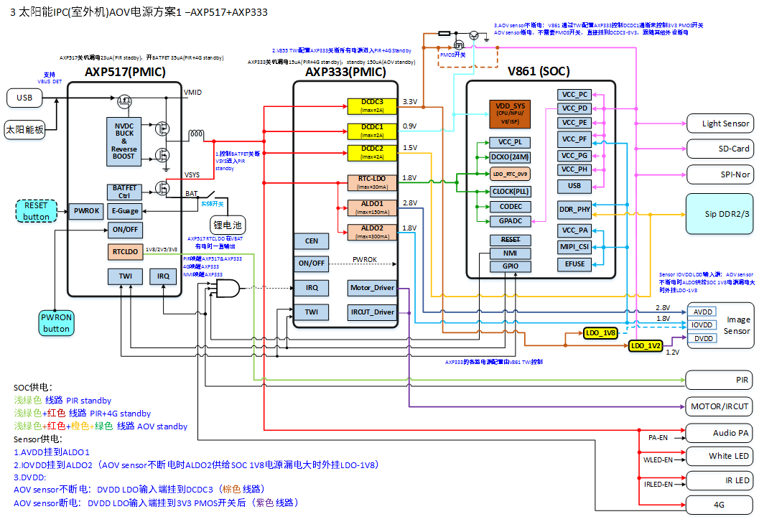Click the physical switch symbol beside BAT
This screenshot has width=759, height=532.
click(211, 195)
